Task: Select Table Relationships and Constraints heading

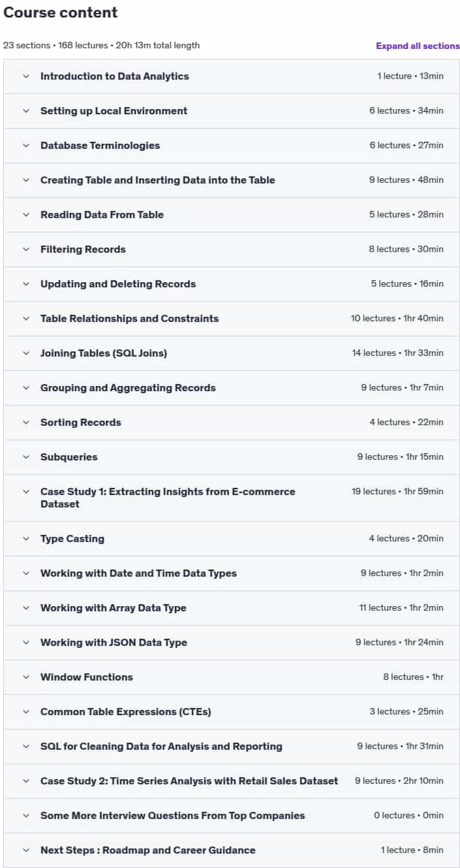Action: (130, 318)
